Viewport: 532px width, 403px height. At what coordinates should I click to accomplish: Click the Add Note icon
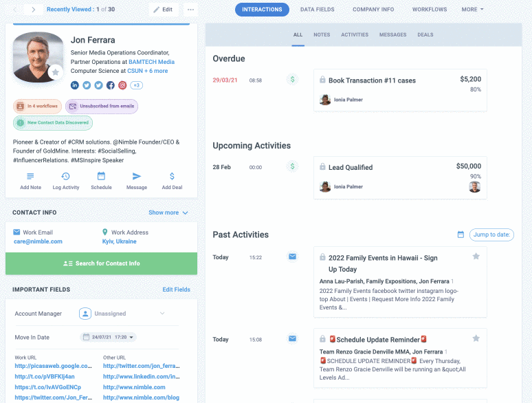point(30,177)
